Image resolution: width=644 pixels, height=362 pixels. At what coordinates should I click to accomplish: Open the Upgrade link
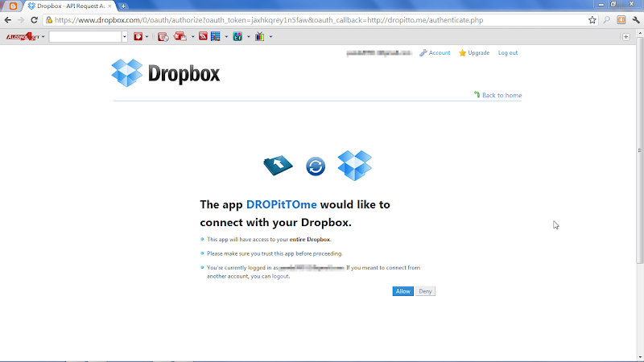(478, 52)
